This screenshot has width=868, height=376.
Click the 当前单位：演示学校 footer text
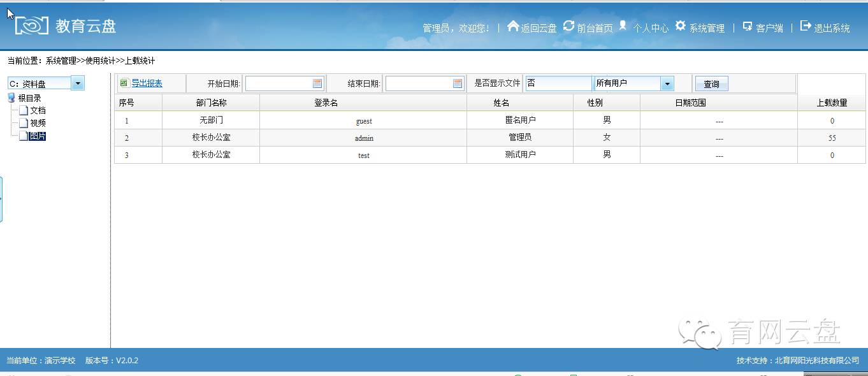tap(41, 361)
